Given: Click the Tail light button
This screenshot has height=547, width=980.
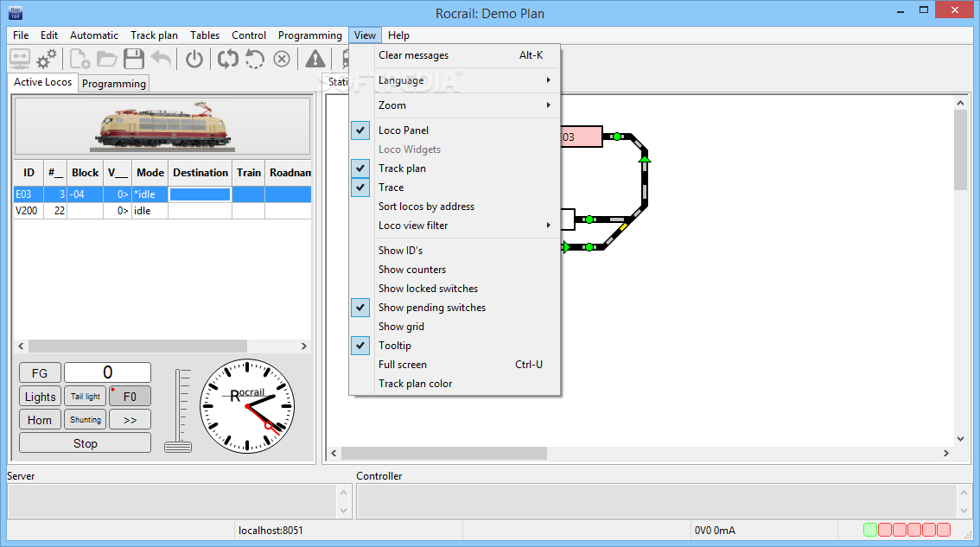Looking at the screenshot, I should (x=85, y=397).
